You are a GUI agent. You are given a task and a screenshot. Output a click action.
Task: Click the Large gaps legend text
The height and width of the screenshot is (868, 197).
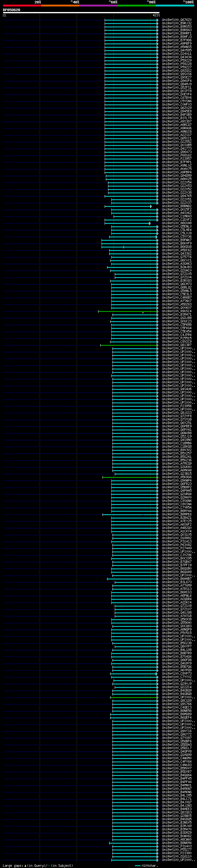pos(38,865)
